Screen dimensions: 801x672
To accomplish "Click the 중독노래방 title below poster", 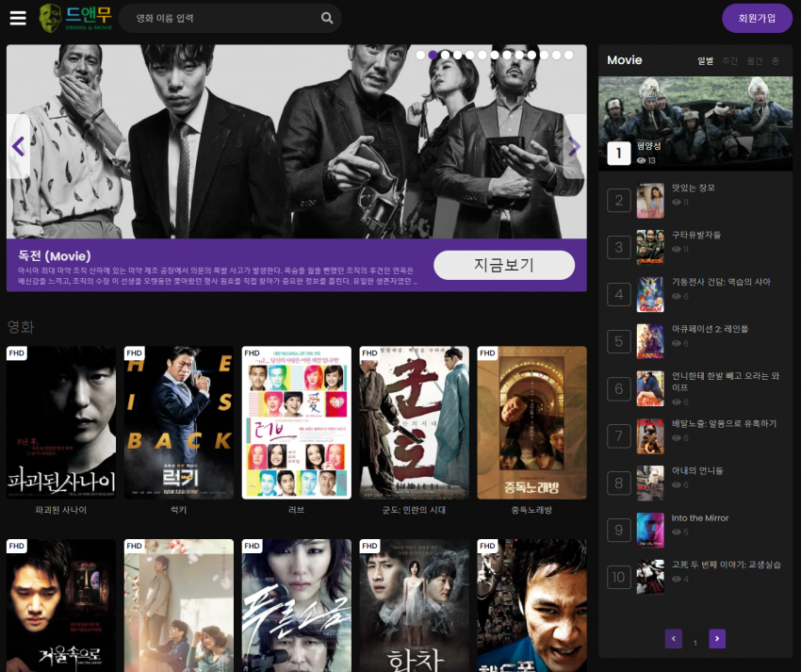I will click(531, 510).
